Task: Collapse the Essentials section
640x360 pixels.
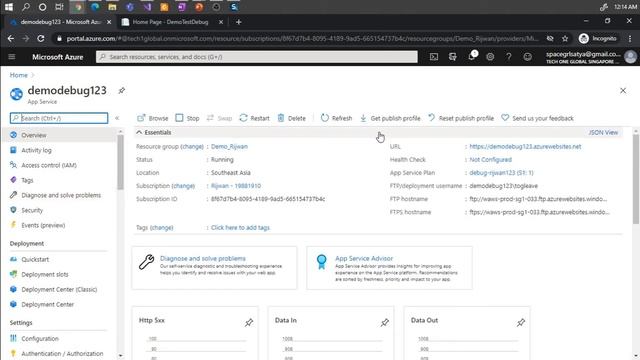Action: tap(154, 132)
